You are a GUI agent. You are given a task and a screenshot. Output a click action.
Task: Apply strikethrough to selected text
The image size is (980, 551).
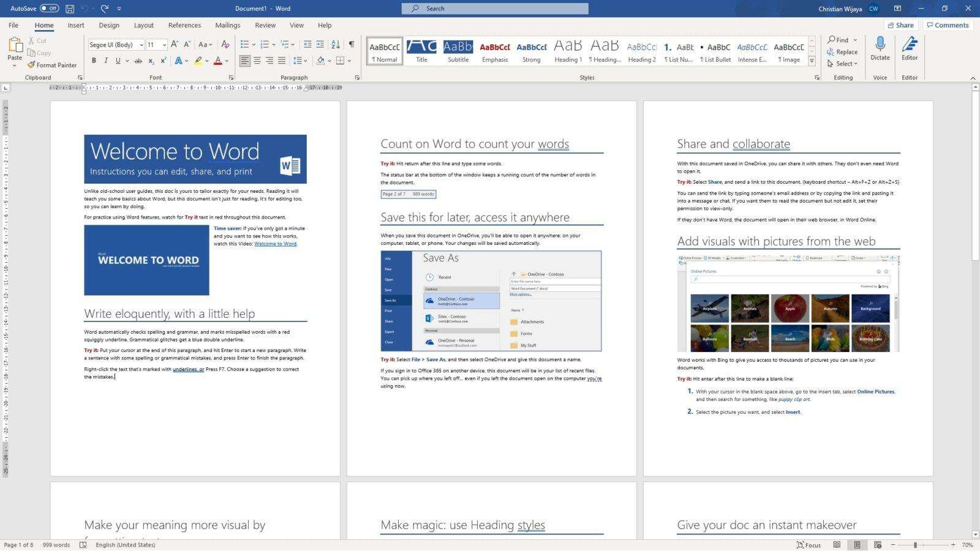[140, 61]
